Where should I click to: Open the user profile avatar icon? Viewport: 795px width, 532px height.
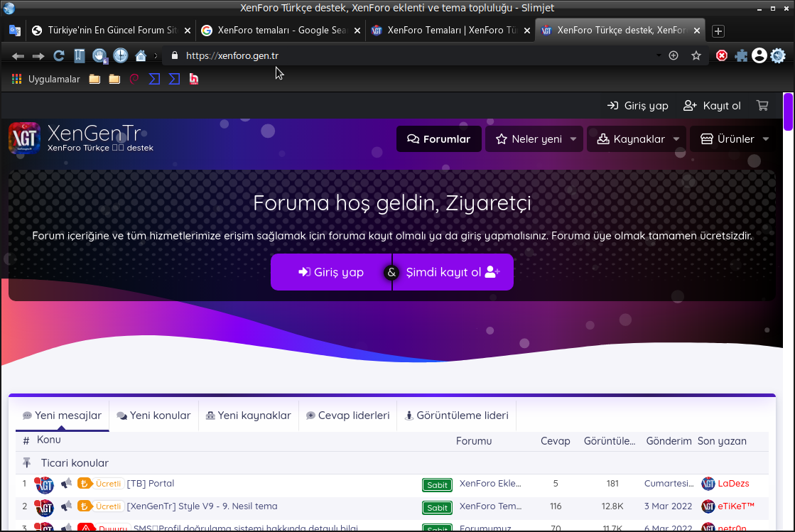[759, 55]
